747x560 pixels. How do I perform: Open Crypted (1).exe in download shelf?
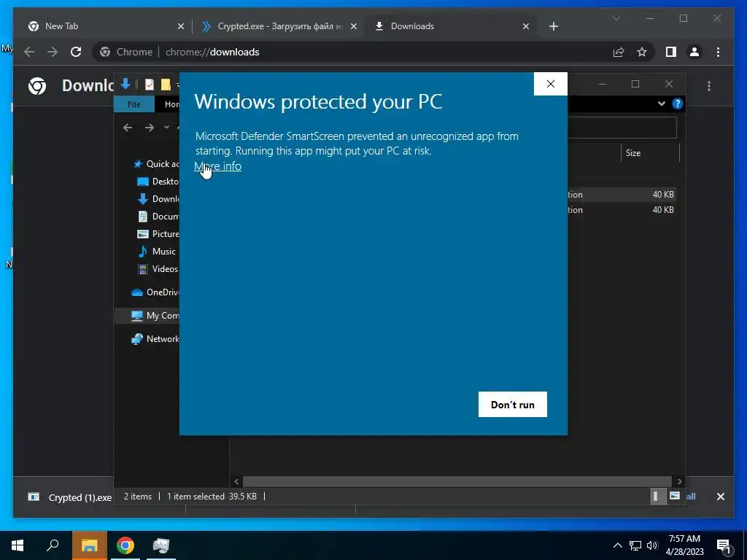[69, 497]
